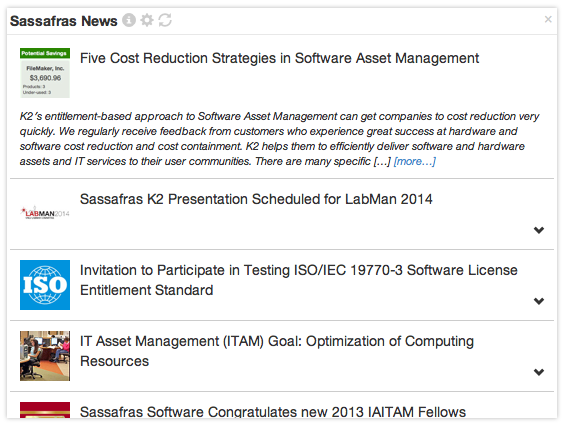
Task: Open the [more...] link in article summary
Action: pos(415,161)
